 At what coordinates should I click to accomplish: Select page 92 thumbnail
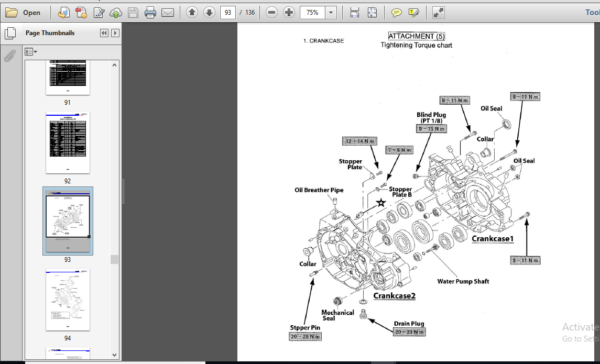pyautogui.click(x=68, y=143)
